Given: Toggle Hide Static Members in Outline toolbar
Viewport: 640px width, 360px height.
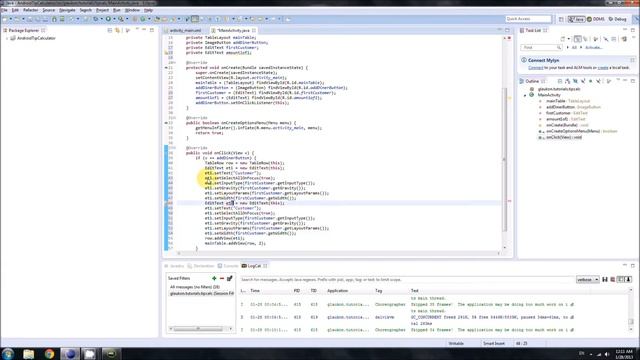Looking at the screenshot, I should [583, 81].
